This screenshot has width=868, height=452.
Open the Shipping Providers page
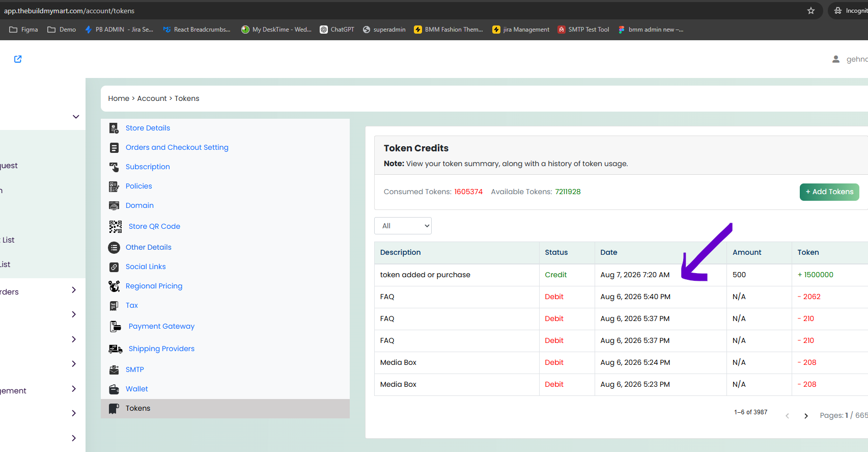(161, 349)
